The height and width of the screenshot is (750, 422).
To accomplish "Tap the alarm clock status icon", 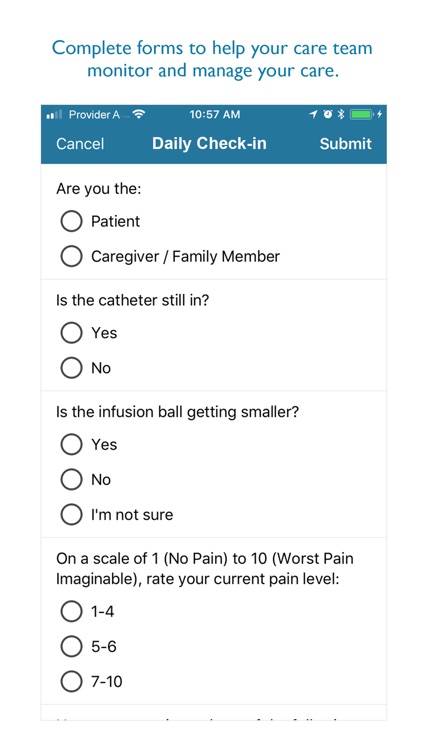I will (x=328, y=114).
